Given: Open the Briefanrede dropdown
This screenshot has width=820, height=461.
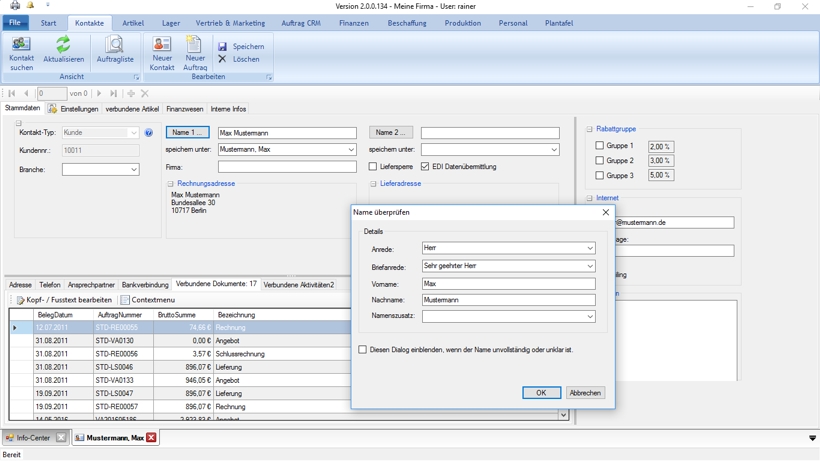Looking at the screenshot, I should pos(590,266).
